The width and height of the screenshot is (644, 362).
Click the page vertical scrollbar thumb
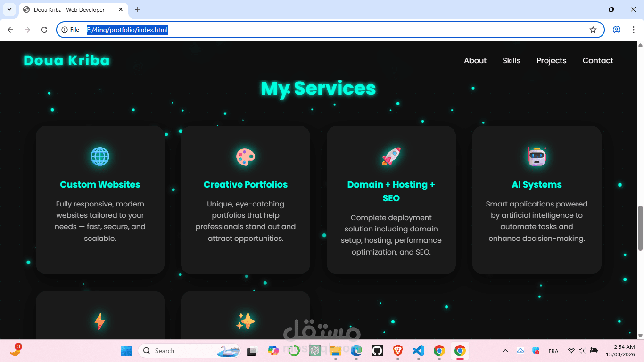640,228
